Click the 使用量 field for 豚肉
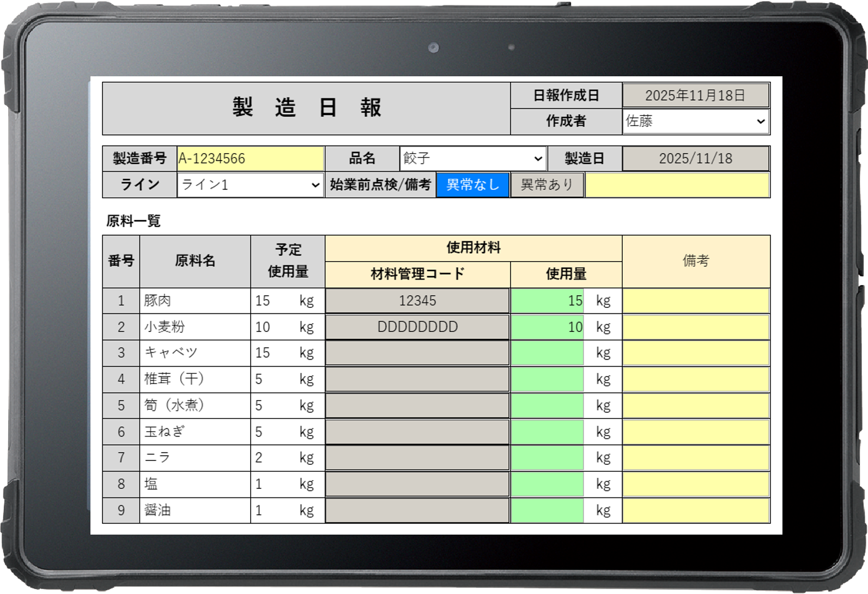 [547, 301]
